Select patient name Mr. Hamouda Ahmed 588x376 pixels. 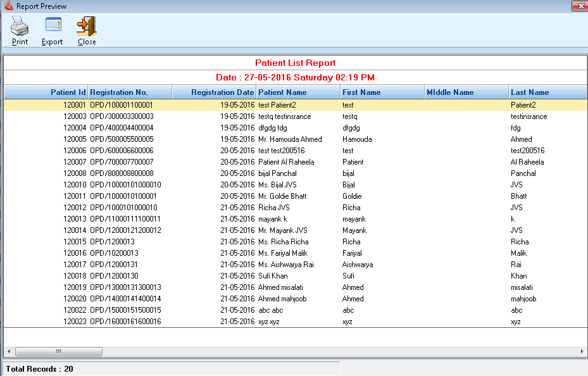[x=290, y=139]
